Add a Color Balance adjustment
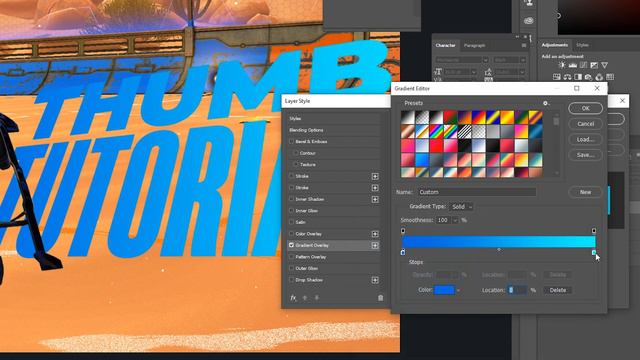The image size is (640, 360). 567,77
